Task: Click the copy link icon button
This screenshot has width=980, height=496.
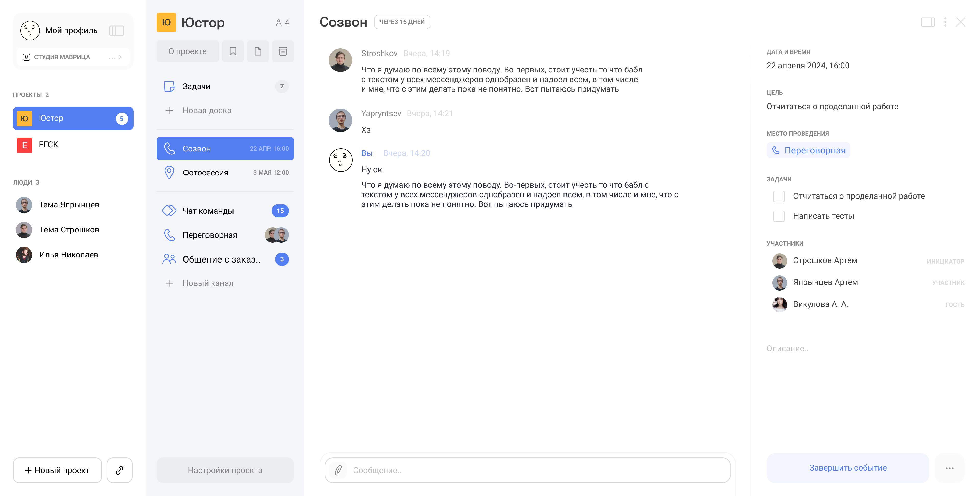Action: [x=119, y=470]
